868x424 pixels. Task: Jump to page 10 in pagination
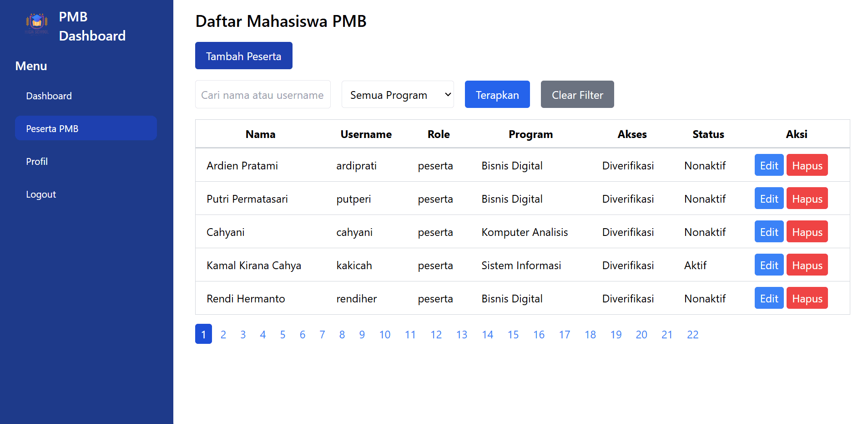384,334
